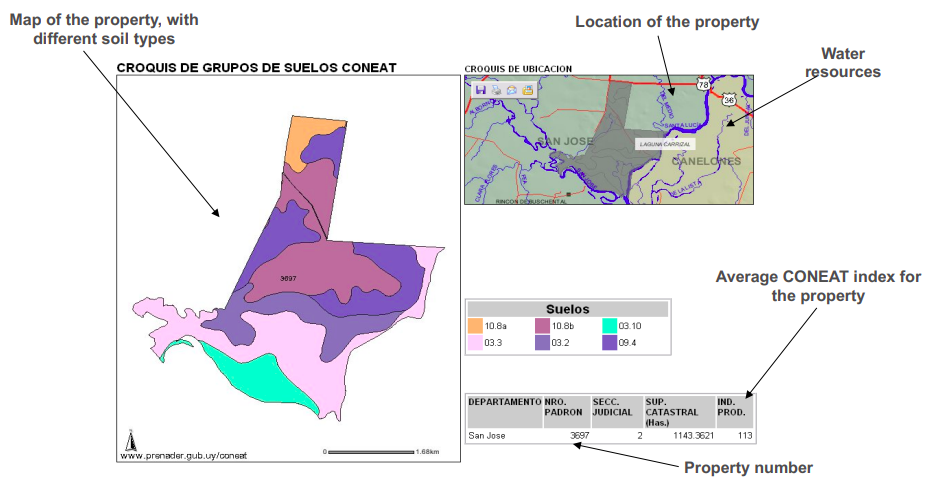Click the light pink 03.3 legend swatch
935x493 pixels.
[475, 343]
